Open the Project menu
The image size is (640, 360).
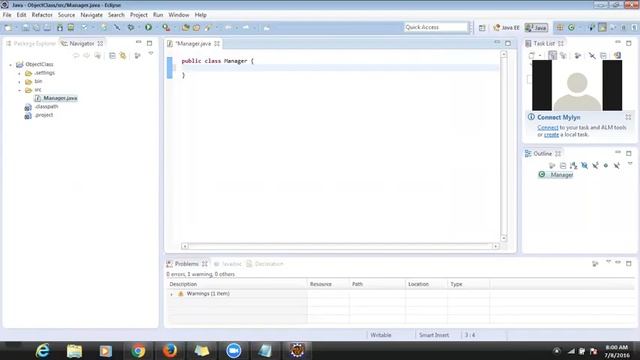(x=139, y=15)
